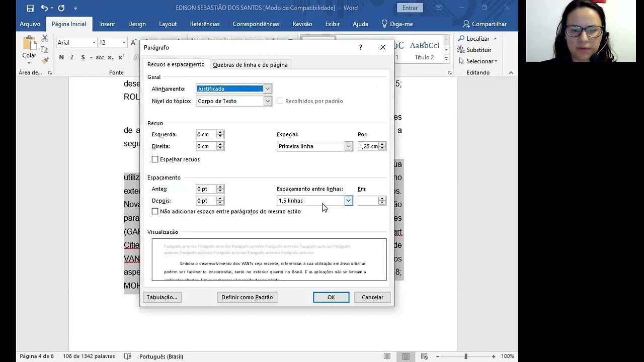Zoom in with the plus button

coord(494,356)
